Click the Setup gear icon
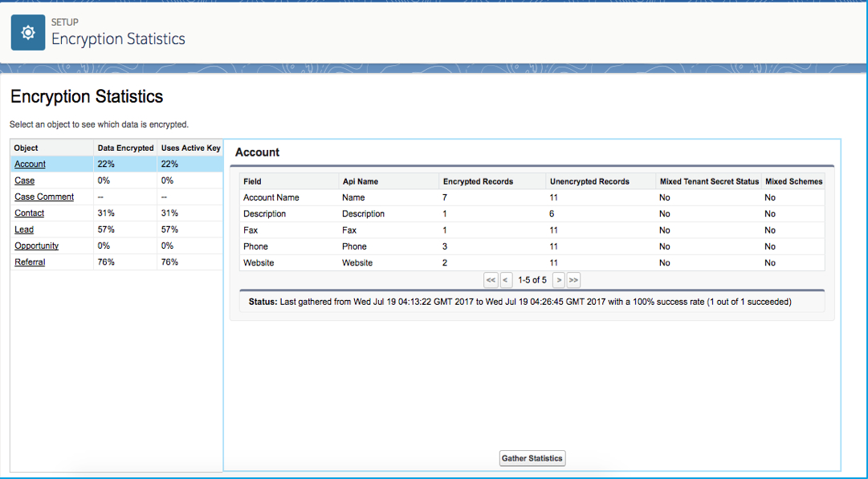The height and width of the screenshot is (479, 868). click(x=27, y=33)
